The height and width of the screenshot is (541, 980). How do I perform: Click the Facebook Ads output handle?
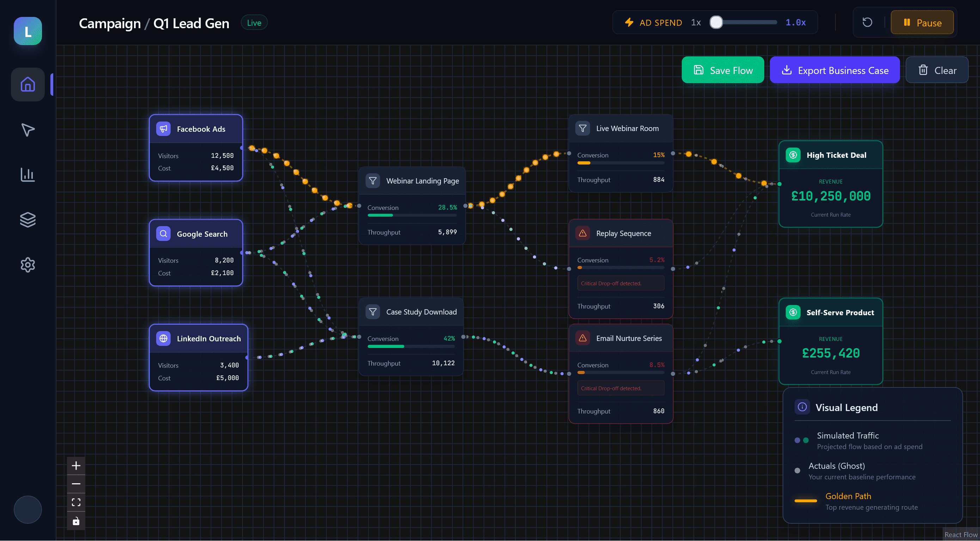(242, 148)
